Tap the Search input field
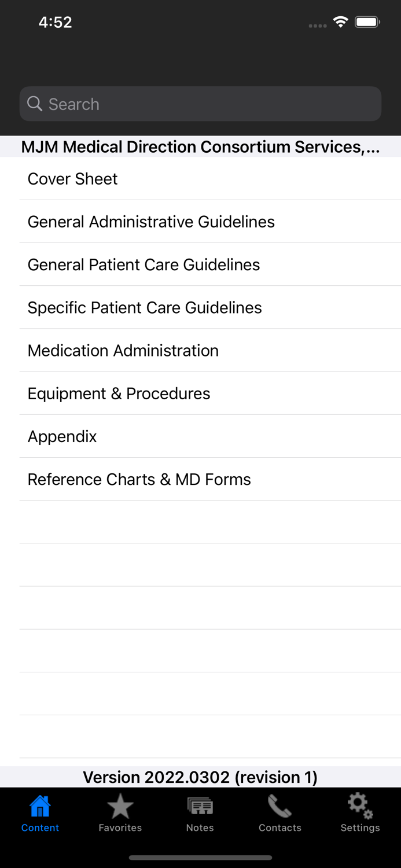 [200, 104]
